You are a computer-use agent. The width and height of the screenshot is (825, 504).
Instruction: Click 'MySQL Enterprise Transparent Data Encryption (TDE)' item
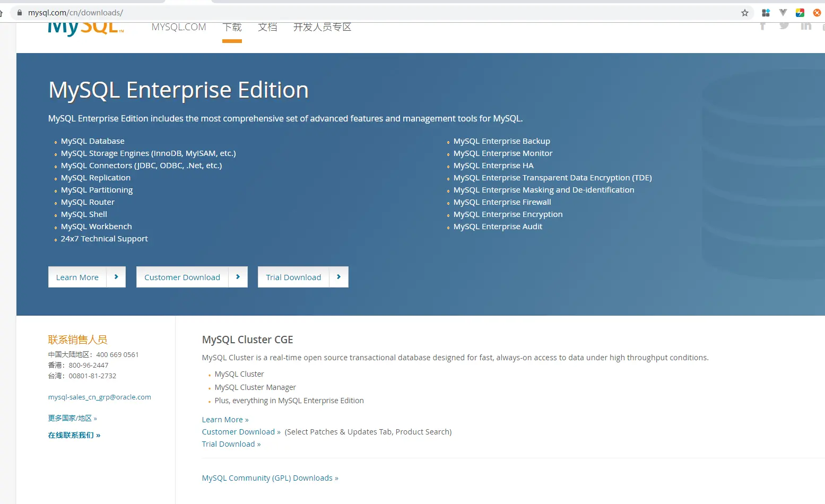[553, 178]
